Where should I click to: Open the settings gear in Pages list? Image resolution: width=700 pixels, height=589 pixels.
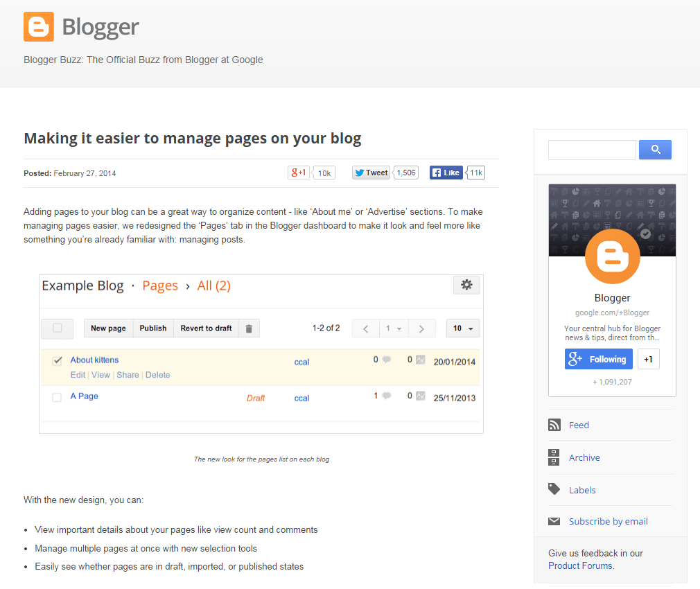pyautogui.click(x=466, y=285)
